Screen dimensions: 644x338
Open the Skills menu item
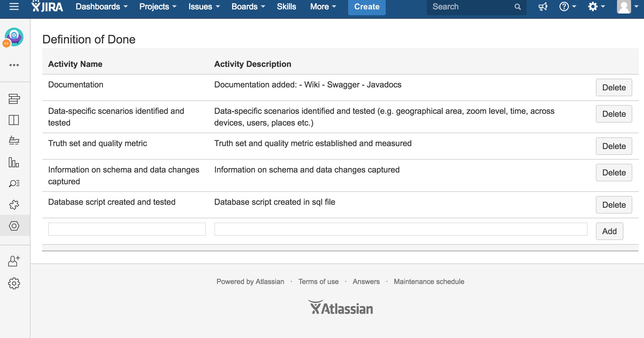click(286, 7)
